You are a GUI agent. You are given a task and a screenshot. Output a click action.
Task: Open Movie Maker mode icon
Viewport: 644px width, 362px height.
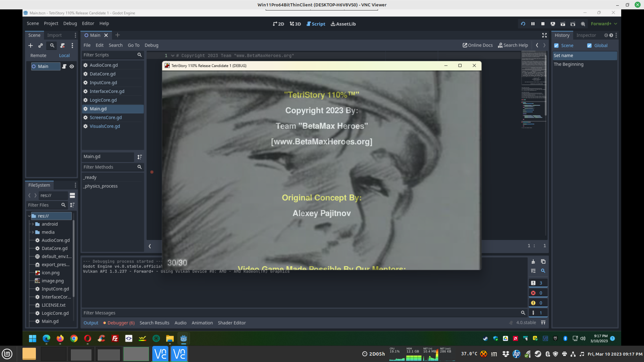pos(583,24)
